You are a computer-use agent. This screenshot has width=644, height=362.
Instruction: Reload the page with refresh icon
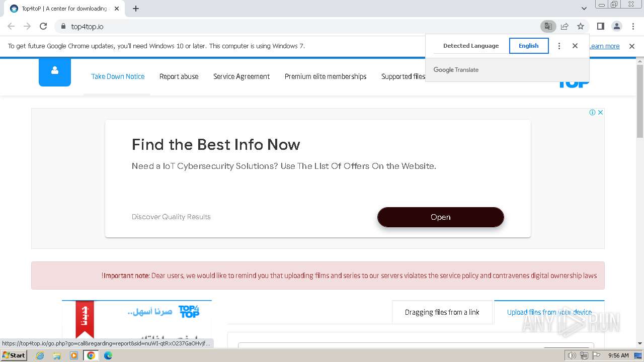pyautogui.click(x=43, y=26)
